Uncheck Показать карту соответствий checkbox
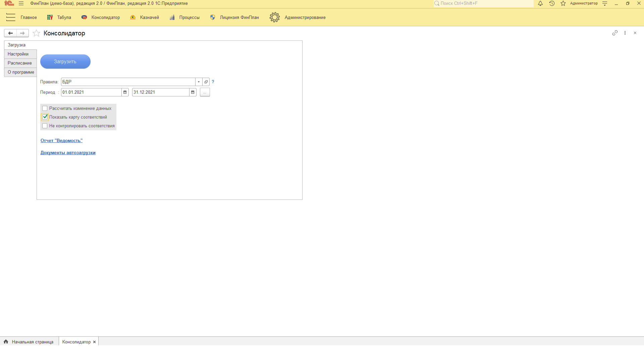644x349 pixels. tap(45, 117)
